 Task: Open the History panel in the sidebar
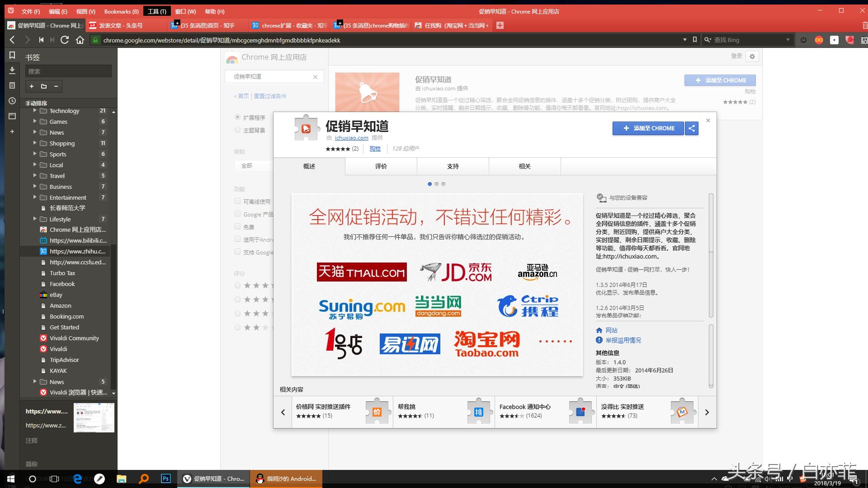point(13,101)
